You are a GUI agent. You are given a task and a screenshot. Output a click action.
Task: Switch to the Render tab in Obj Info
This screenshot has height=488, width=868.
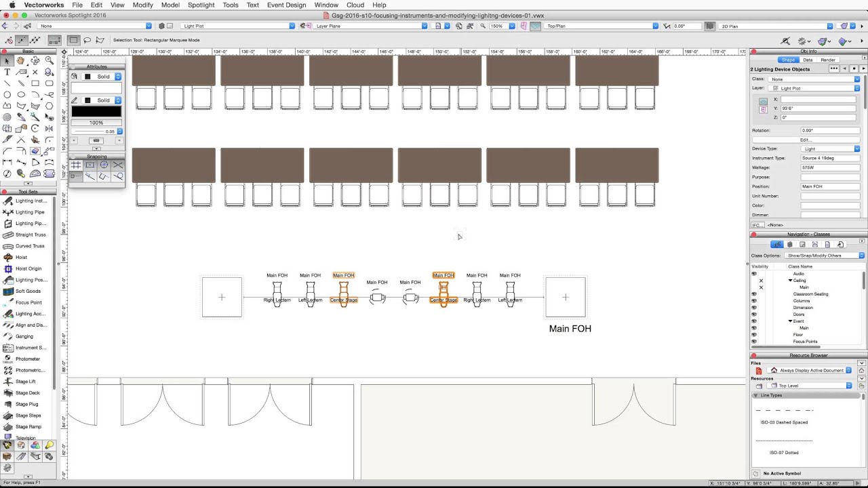(828, 60)
